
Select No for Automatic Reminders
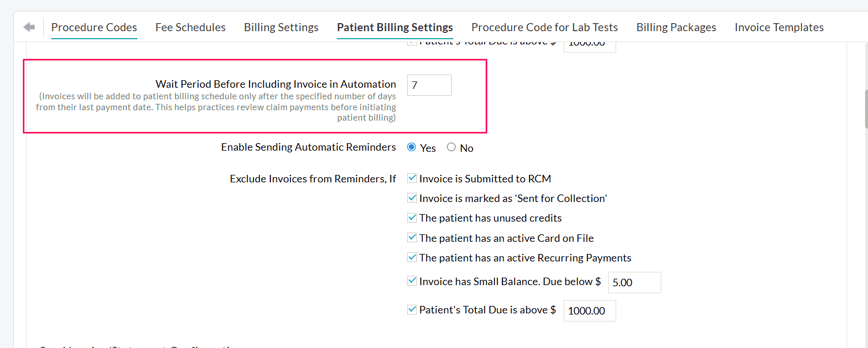452,147
